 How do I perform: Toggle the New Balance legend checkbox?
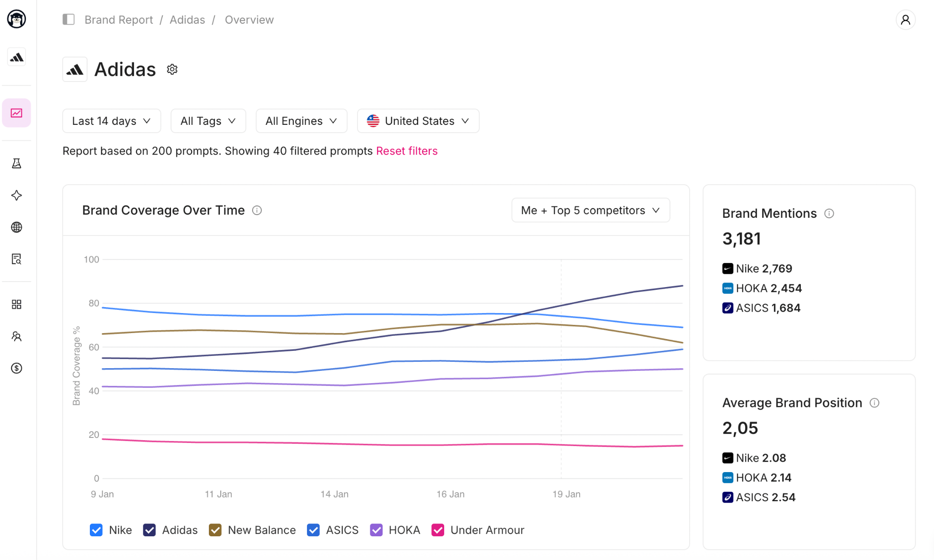215,530
